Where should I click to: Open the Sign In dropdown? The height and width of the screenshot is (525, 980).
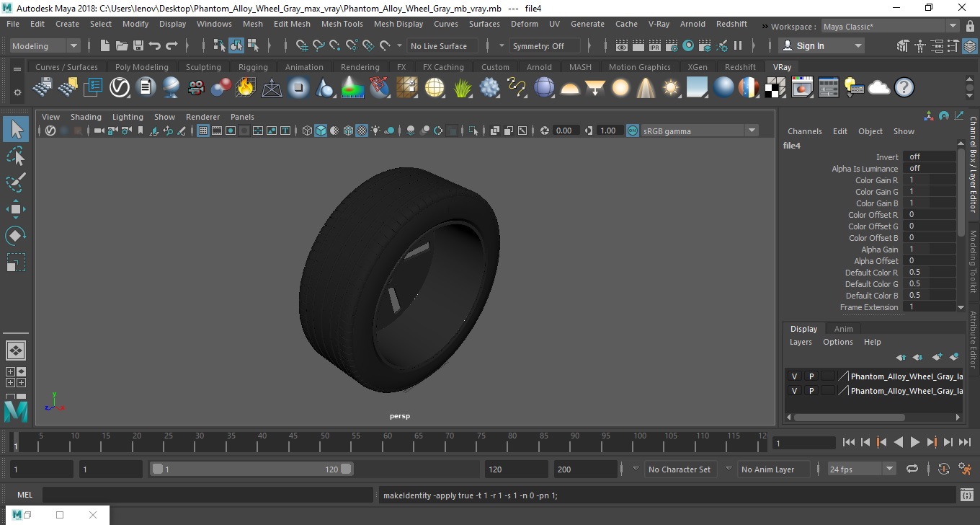tap(822, 45)
